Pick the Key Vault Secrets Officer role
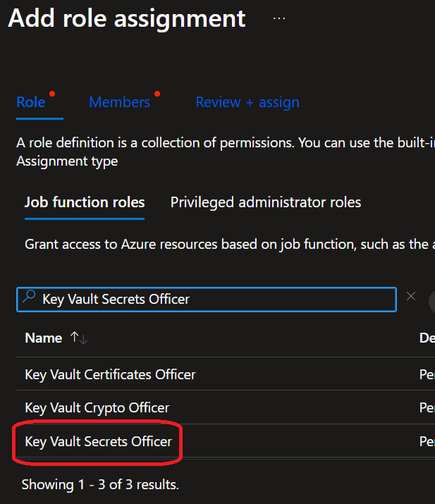Screen dimensions: 435x504 (98, 442)
